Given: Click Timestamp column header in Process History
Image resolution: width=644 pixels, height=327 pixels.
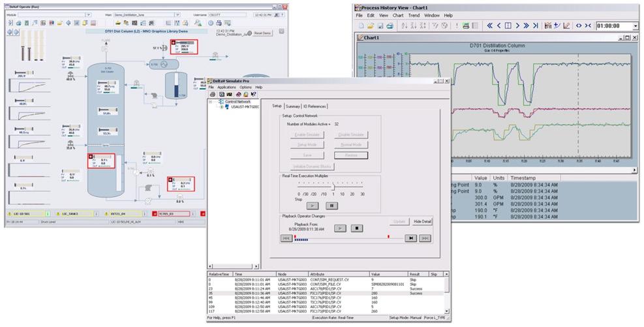Looking at the screenshot, I should 534,178.
